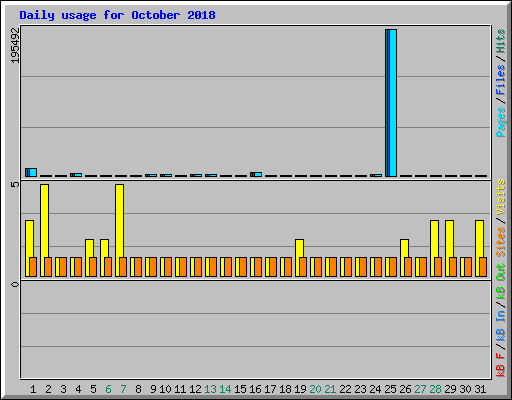This screenshot has width=512, height=400.
Task: Click the blue 'kB In' legend label
Action: point(501,325)
